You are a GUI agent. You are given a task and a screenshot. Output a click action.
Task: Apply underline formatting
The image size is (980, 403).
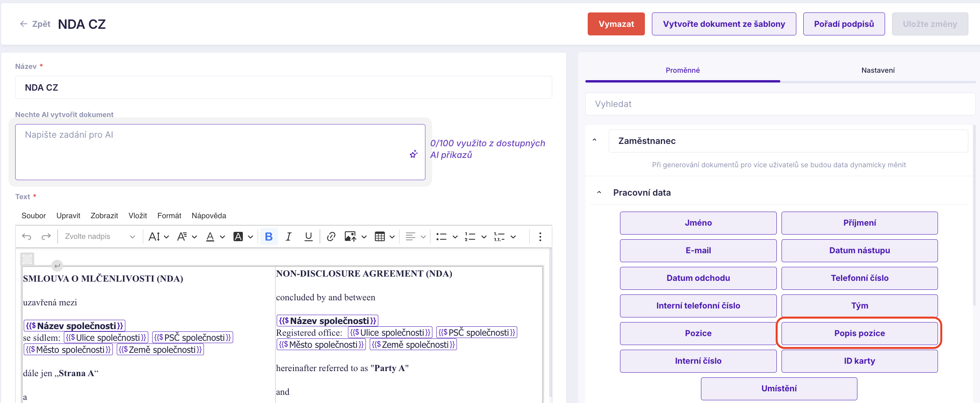tap(308, 237)
